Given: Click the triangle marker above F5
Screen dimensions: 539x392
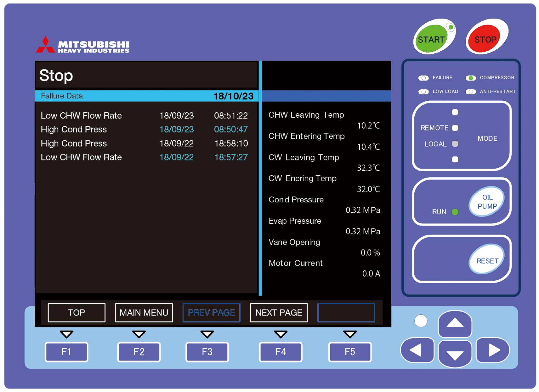Looking at the screenshot, I should point(350,334).
